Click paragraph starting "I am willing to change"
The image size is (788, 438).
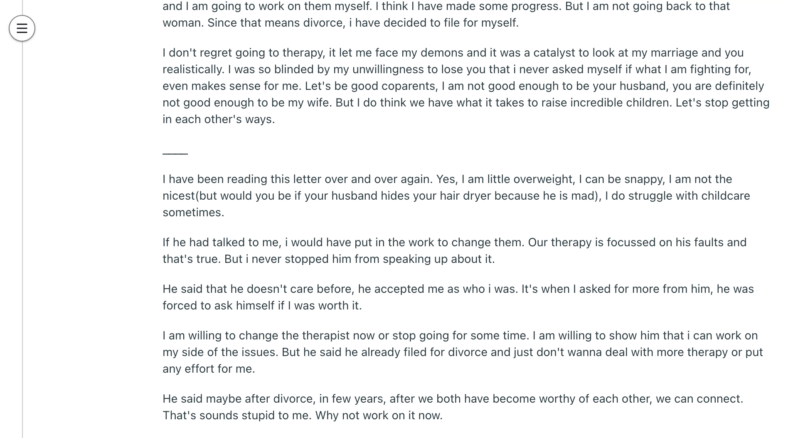(463, 352)
